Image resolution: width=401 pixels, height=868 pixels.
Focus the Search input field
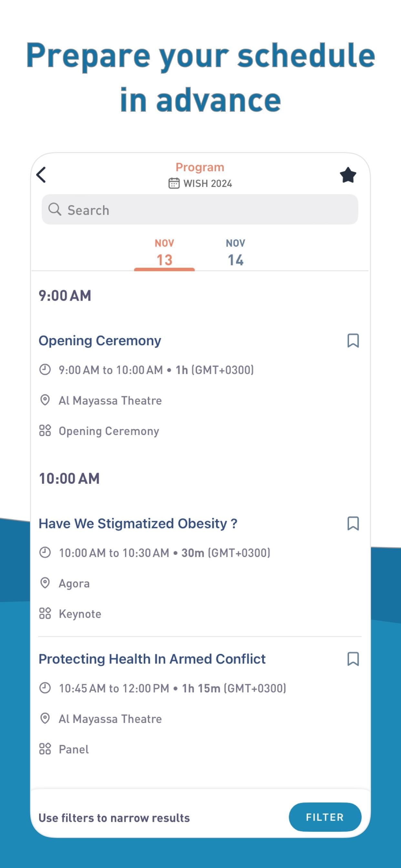tap(200, 209)
